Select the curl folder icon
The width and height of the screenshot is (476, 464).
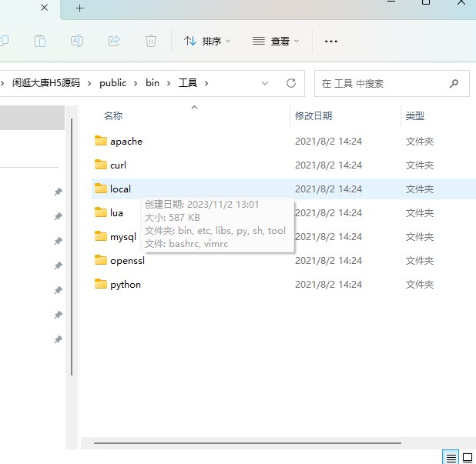tap(101, 165)
